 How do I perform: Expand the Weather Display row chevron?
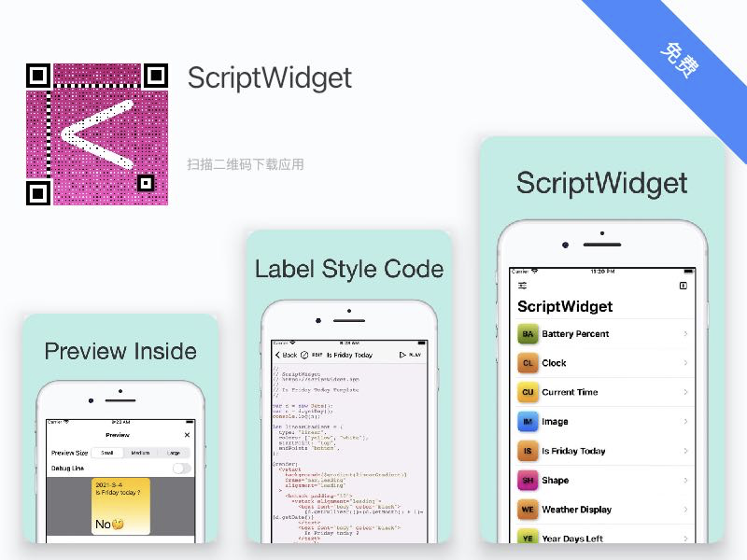coord(685,510)
